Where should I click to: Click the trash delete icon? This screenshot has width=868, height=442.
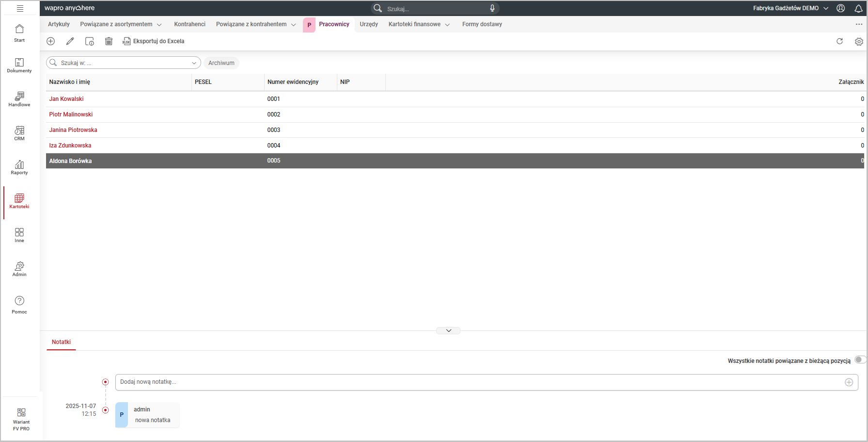click(x=109, y=41)
